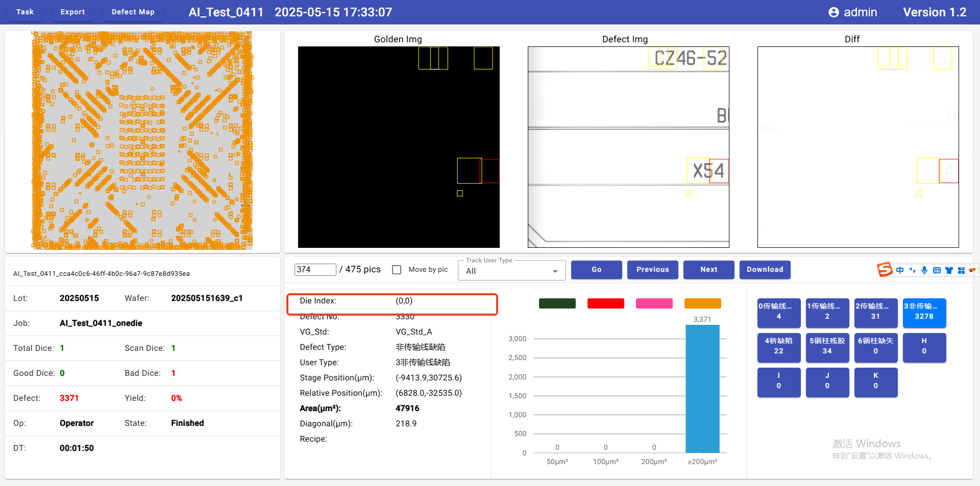The height and width of the screenshot is (486, 980).
Task: Select the J category button
Action: [x=827, y=382]
